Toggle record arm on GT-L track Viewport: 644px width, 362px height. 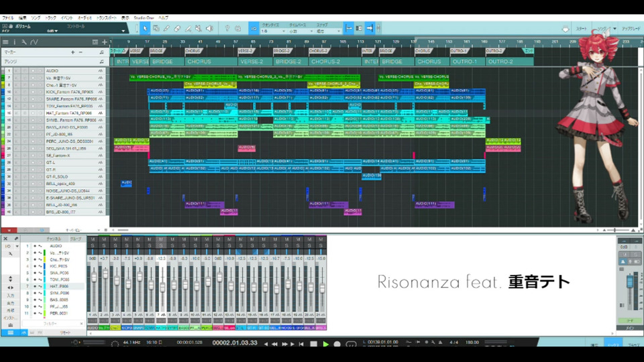click(33, 162)
